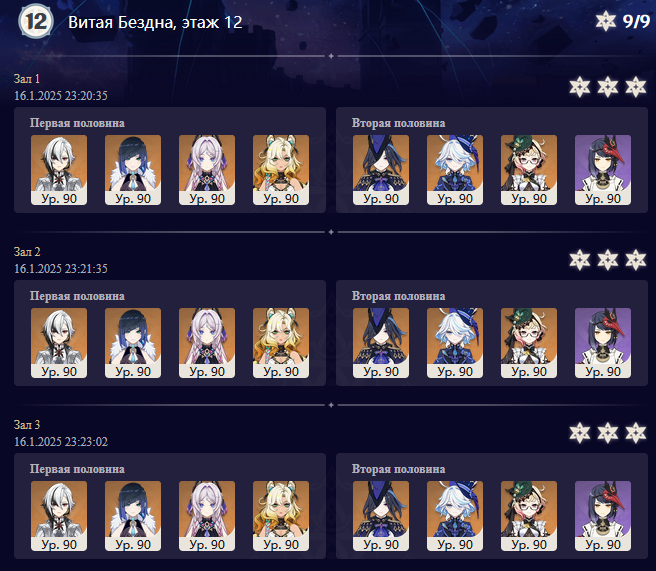Click dark-hat character in Зал 1 second half
Image resolution: width=656 pixels, height=571 pixels.
[x=381, y=170]
